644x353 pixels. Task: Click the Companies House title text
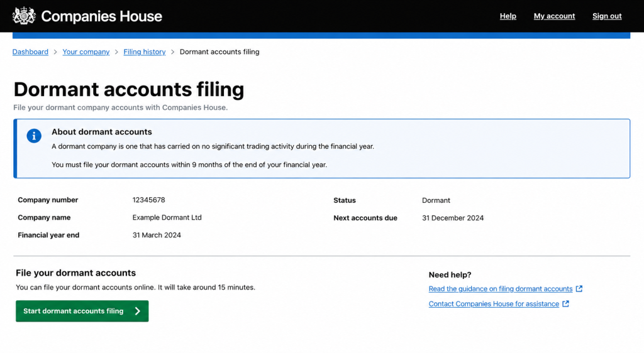pyautogui.click(x=101, y=16)
